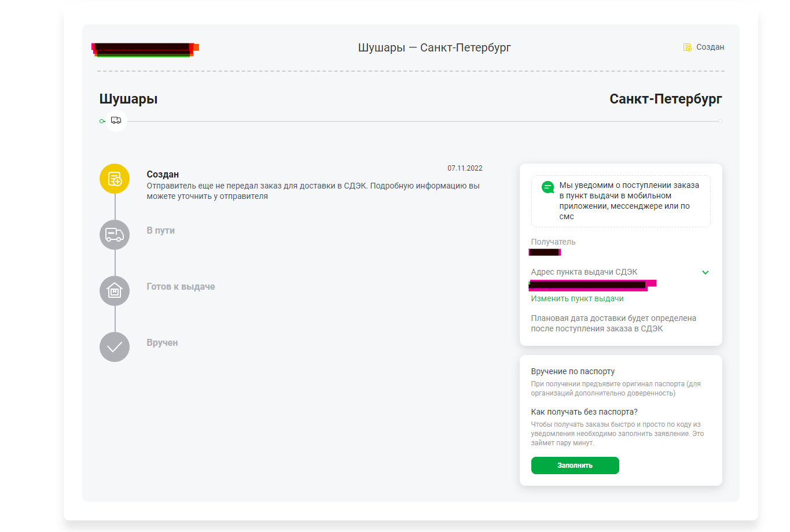Click the При получении предъявите оригинал паспорта text
790x532 pixels.
(616, 389)
